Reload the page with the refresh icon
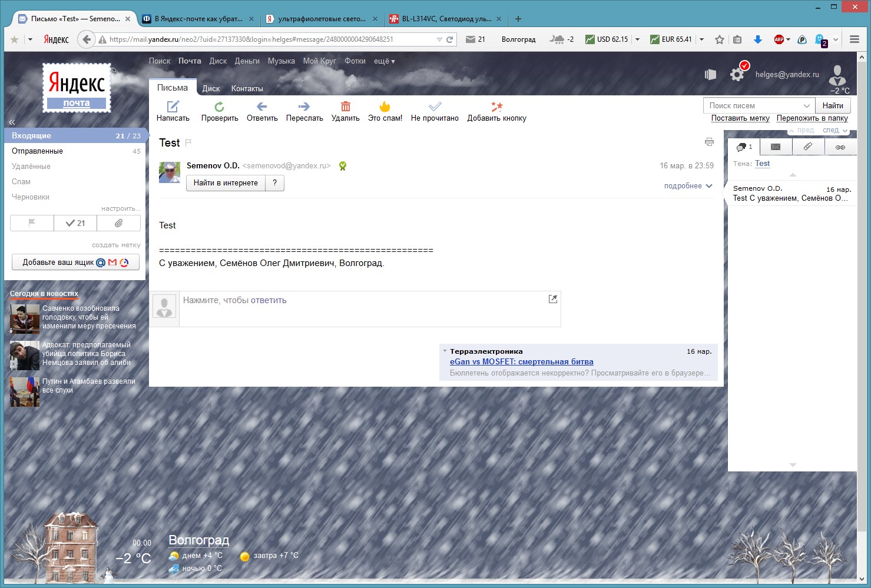This screenshot has width=871, height=588. click(449, 39)
